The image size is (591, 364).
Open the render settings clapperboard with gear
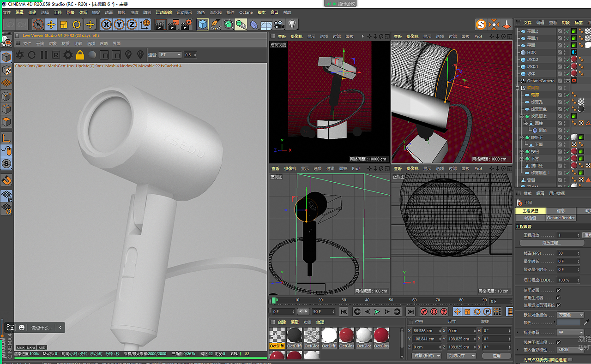186,24
